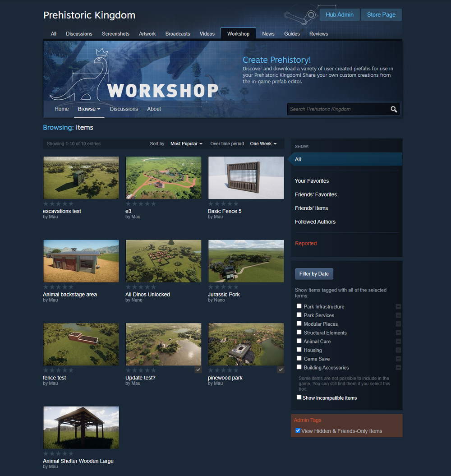Open the All Dinos Unlocked thumbnail
The width and height of the screenshot is (451, 476).
[x=164, y=261]
